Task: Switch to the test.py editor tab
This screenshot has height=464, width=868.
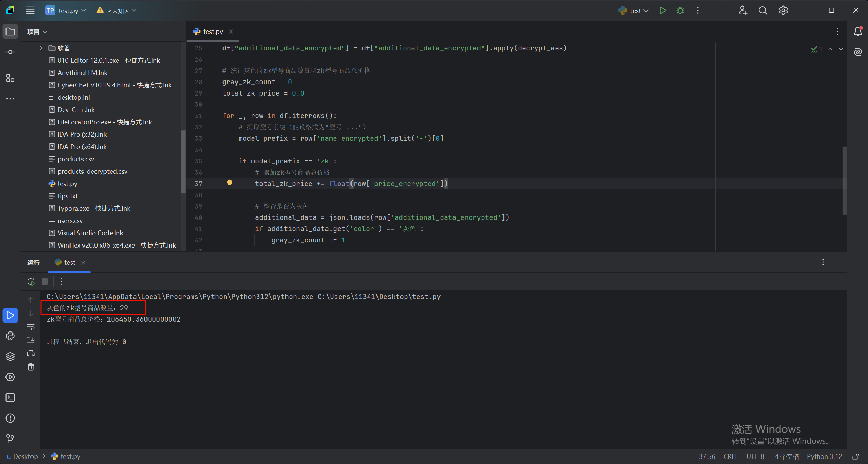Action: [213, 32]
